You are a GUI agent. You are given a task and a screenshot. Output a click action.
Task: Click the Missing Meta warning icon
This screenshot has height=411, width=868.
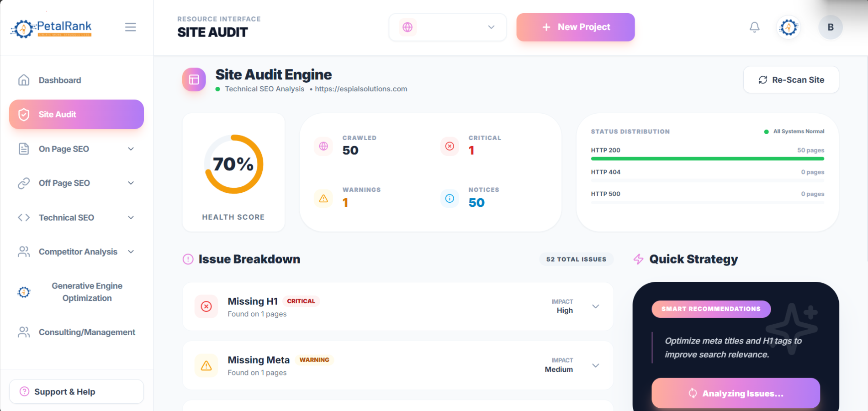(x=206, y=365)
